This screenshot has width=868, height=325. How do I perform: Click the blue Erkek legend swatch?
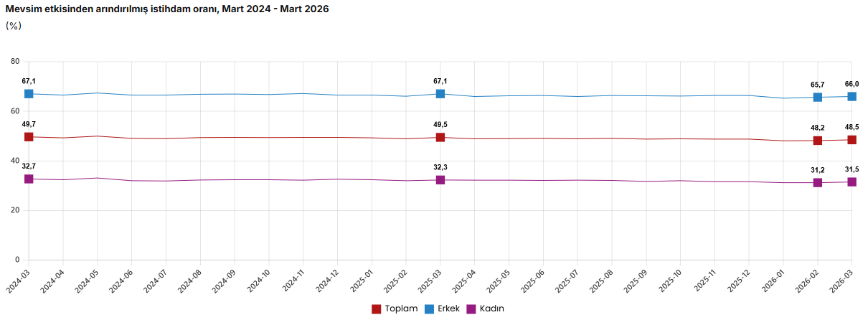click(430, 309)
